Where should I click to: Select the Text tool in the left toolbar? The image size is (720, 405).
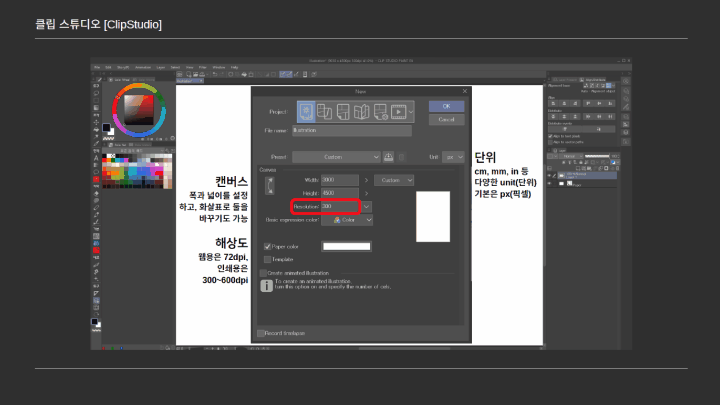coord(96,158)
